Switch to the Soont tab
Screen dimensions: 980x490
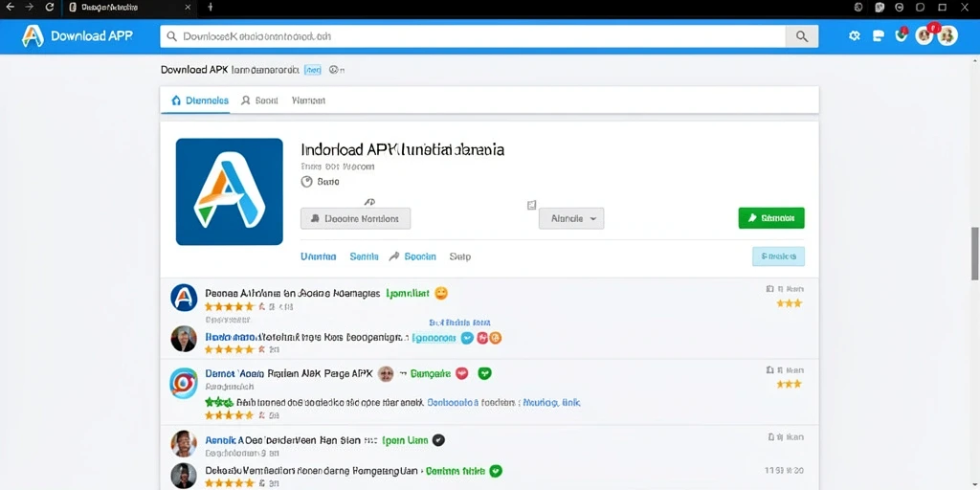259,100
